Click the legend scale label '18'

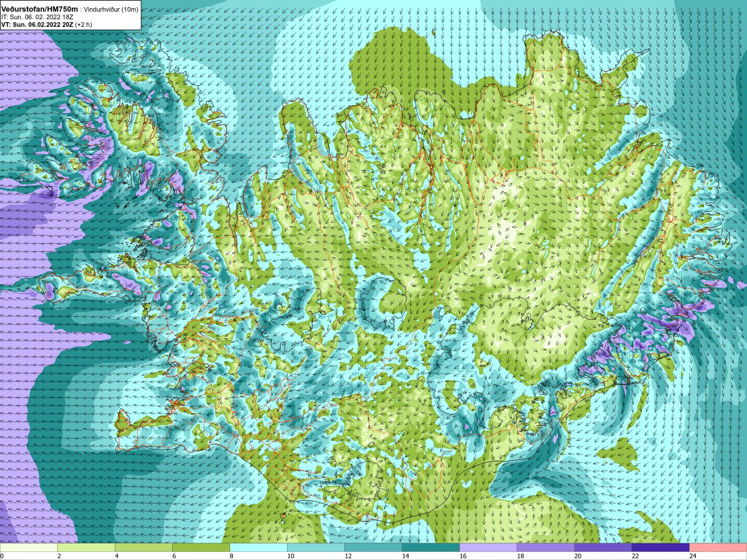click(x=520, y=556)
